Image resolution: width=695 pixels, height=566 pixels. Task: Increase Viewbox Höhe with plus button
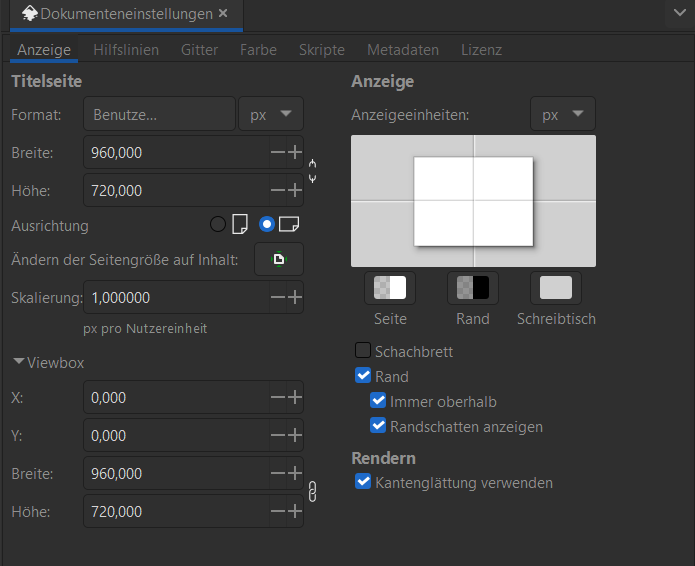pyautogui.click(x=295, y=511)
